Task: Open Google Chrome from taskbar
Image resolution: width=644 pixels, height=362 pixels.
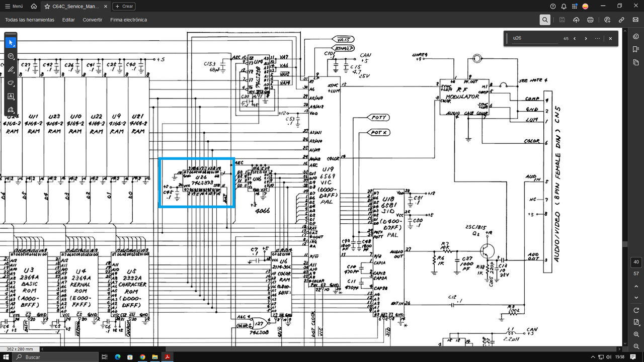Action: 143,356
